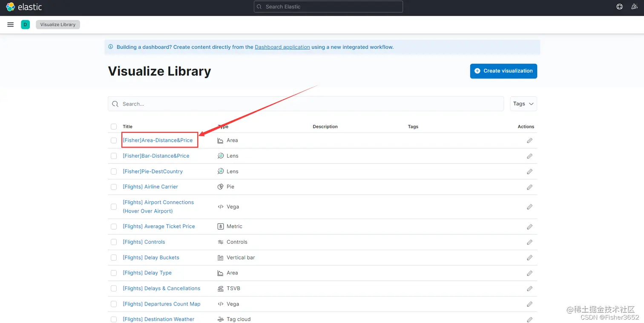
Task: Click the Vertical bar type icon
Action: click(x=221, y=257)
